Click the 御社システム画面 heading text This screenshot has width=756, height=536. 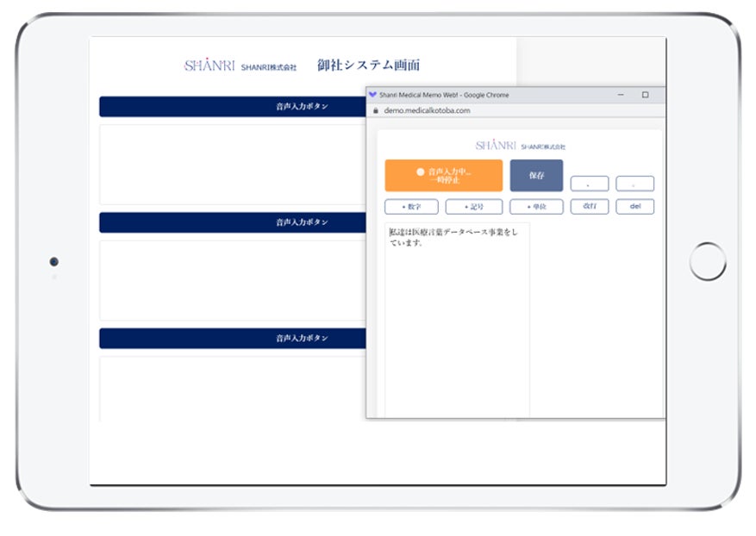[x=368, y=65]
